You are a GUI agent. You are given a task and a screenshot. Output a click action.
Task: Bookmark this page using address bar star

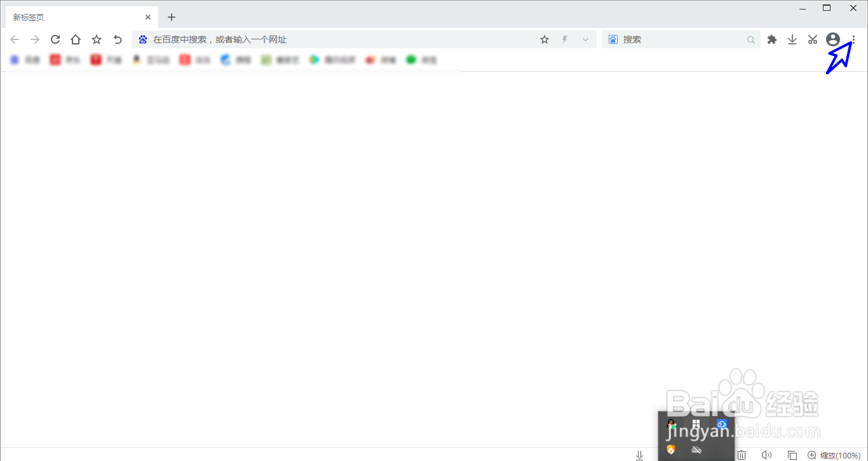tap(545, 39)
